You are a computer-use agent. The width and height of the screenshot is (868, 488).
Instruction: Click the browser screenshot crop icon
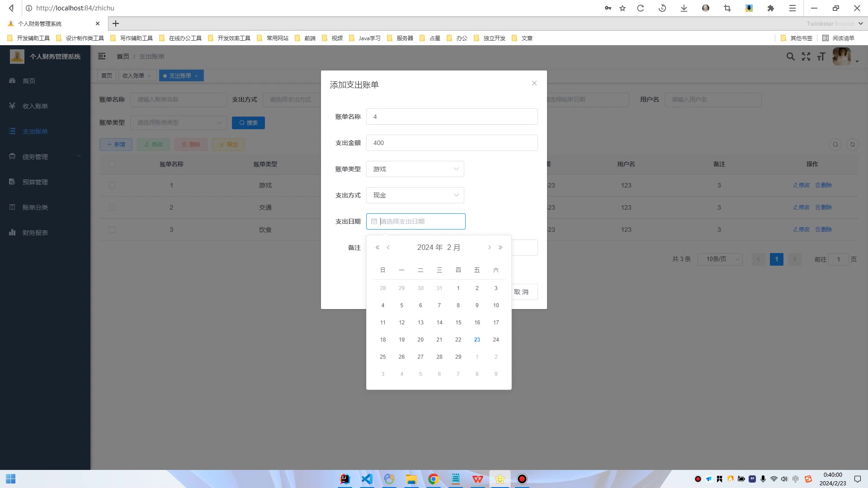click(x=727, y=8)
